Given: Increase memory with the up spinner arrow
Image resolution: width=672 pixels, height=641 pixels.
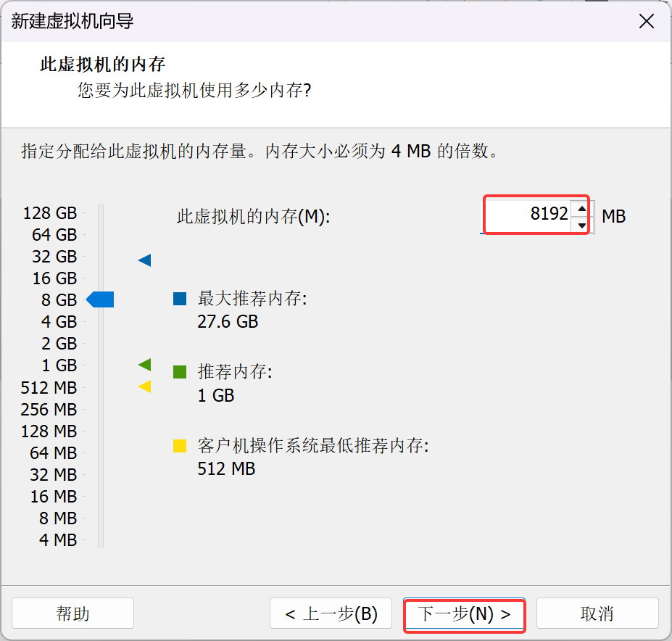Looking at the screenshot, I should pos(581,209).
